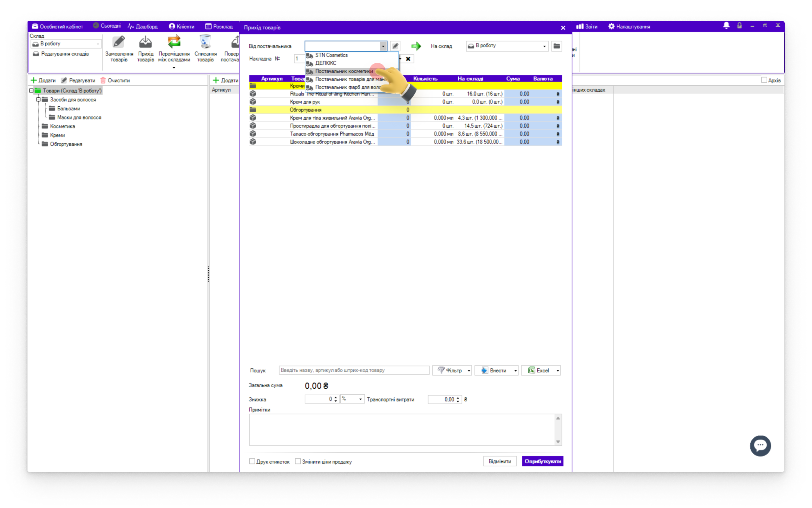Click Відмінити button
Viewport: 812px width, 508px height.
pyautogui.click(x=500, y=461)
